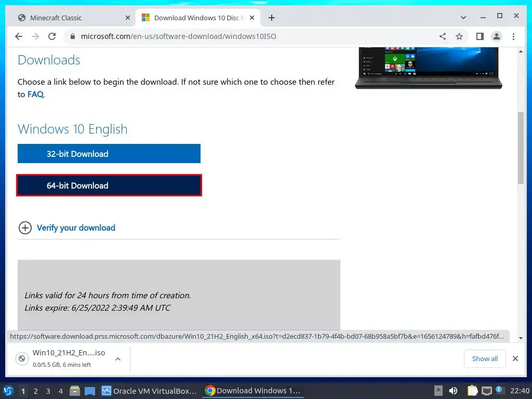Close the Minecraft Classic tab
The height and width of the screenshot is (399, 532).
(128, 18)
